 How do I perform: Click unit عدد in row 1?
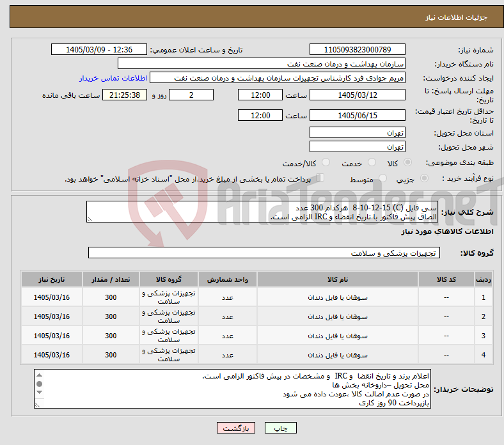click(228, 298)
